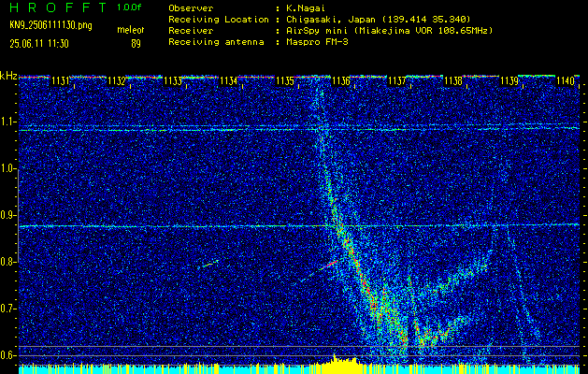Click the 1140 time marker

[x=566, y=81]
